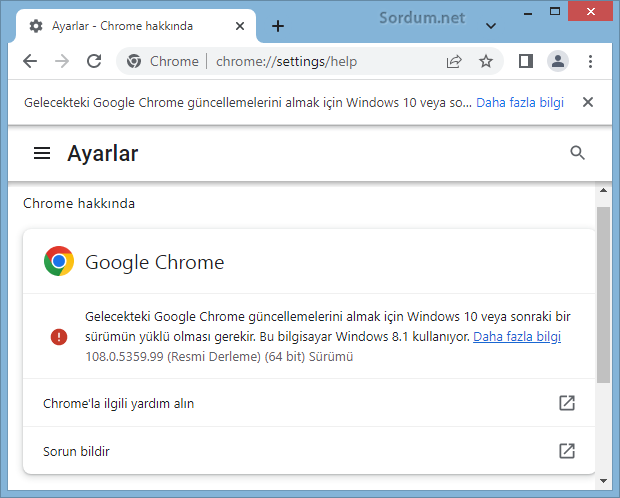This screenshot has height=498, width=620.
Task: Open the Chrome three-dot menu
Action: (x=590, y=61)
